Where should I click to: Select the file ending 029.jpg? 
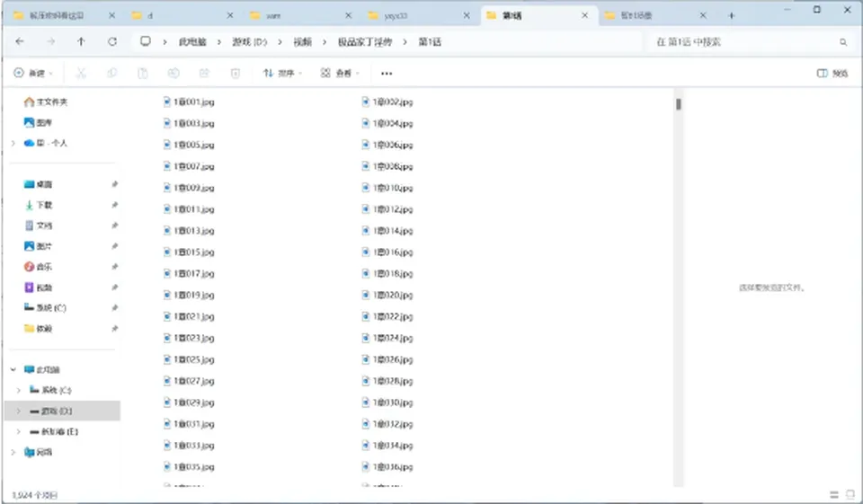188,402
